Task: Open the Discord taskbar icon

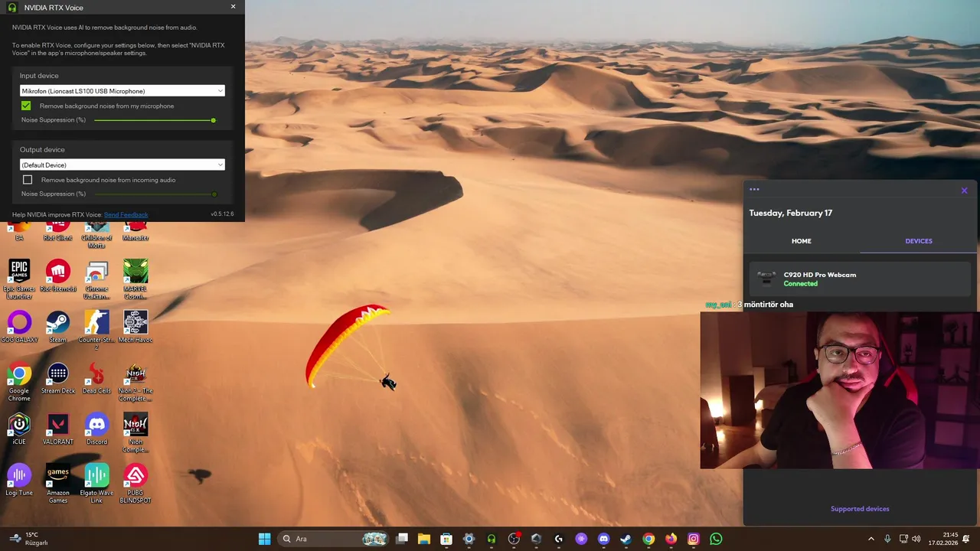Action: (x=603, y=539)
